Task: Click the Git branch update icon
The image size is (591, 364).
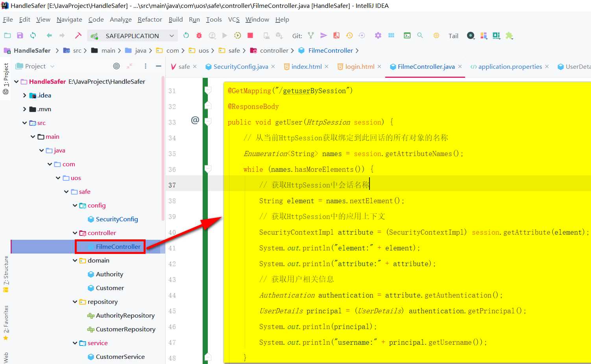Action: pyautogui.click(x=311, y=35)
